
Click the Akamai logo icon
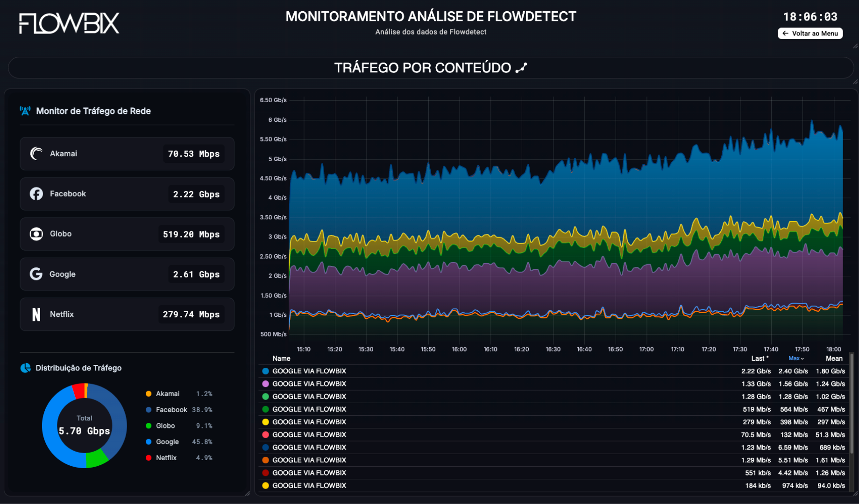(x=36, y=154)
